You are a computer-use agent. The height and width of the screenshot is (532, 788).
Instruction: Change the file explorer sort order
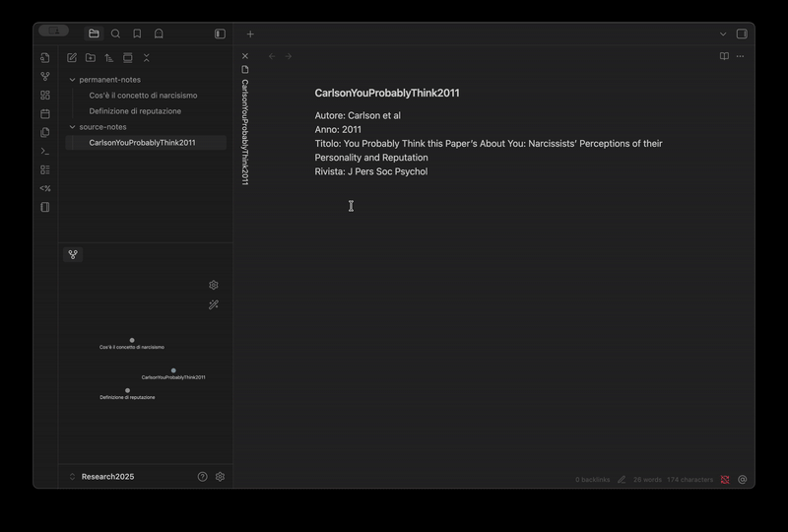point(109,58)
